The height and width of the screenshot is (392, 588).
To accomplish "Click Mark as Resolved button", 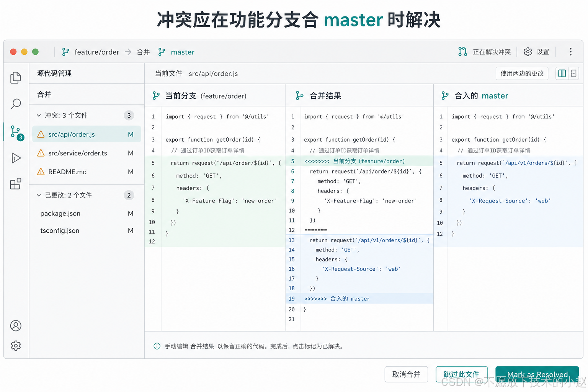I will point(537,374).
